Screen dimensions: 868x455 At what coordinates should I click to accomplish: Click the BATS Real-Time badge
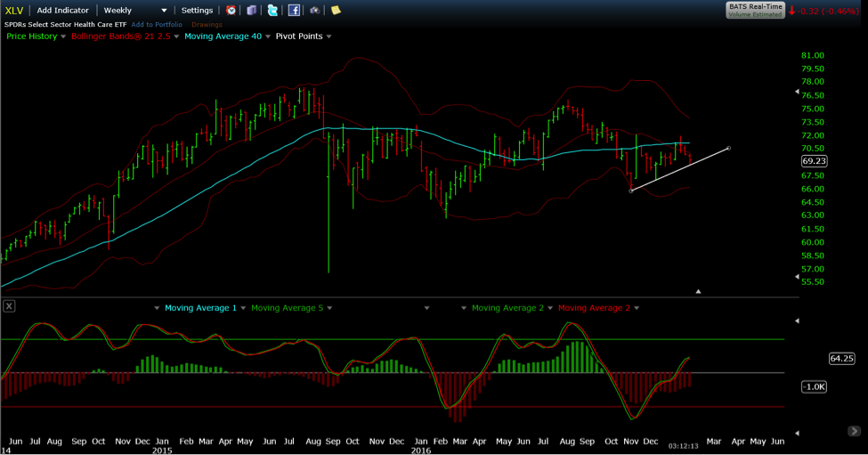coord(755,10)
